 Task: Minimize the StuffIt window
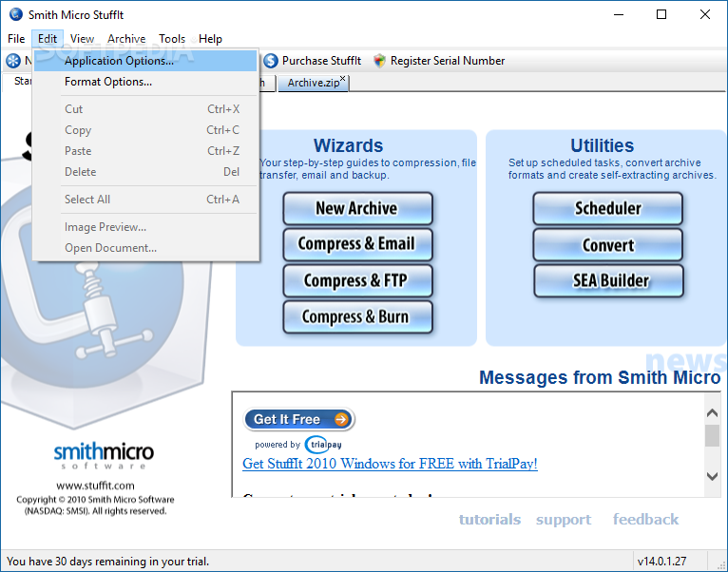point(619,14)
